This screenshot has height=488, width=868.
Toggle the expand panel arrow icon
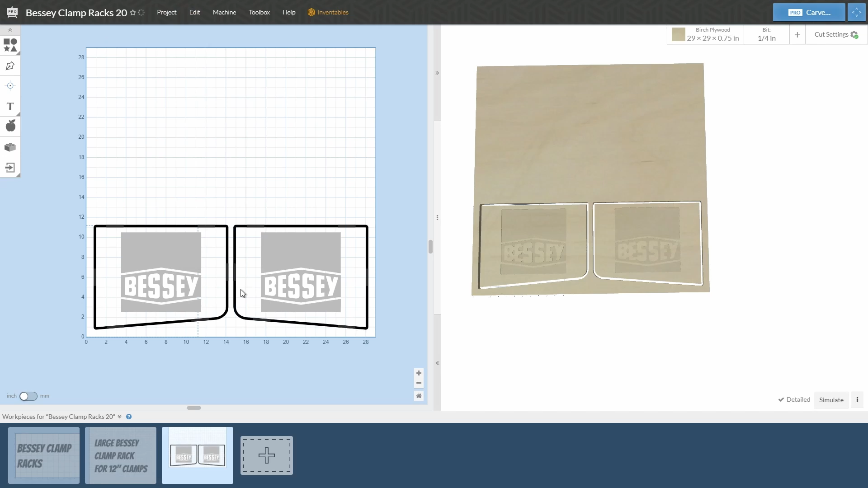(x=438, y=73)
